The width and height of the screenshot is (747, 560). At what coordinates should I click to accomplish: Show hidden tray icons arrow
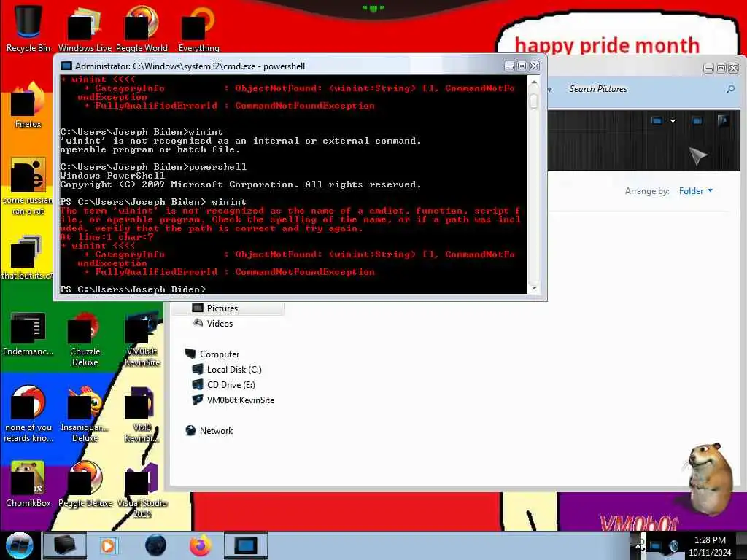pos(638,545)
